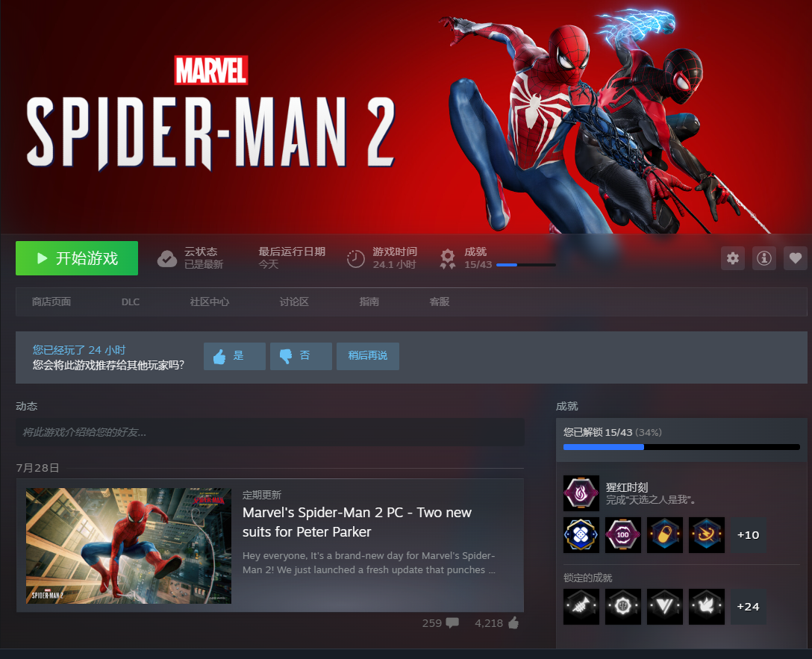Click the header achievement progress bar
This screenshot has width=812, height=659.
525,265
